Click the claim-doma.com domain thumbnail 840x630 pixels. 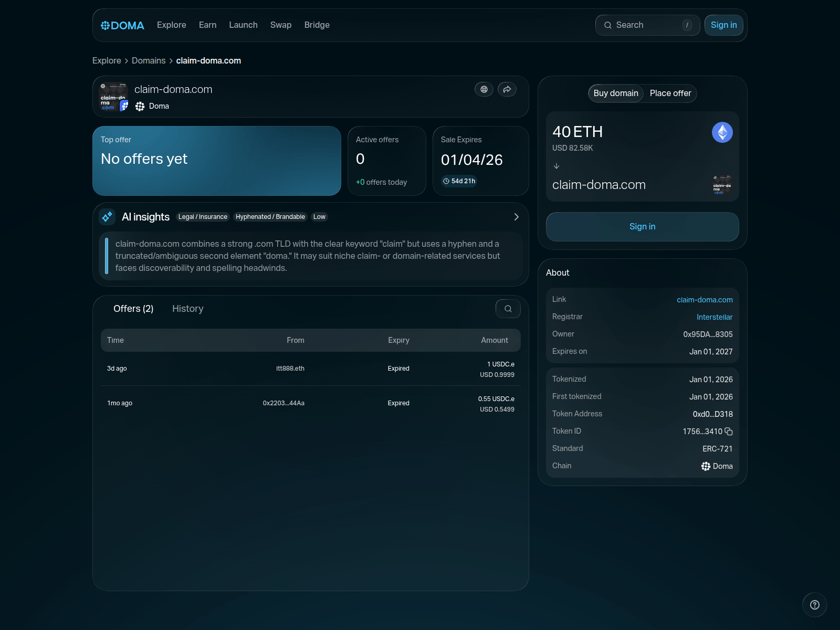(x=113, y=97)
